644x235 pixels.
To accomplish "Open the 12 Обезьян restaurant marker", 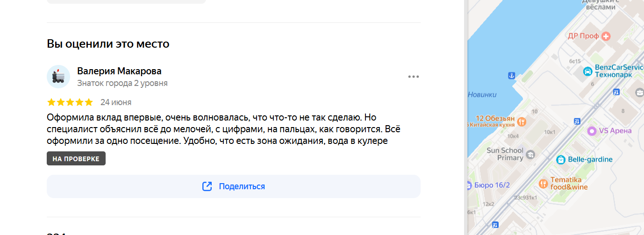I will pos(522,121).
